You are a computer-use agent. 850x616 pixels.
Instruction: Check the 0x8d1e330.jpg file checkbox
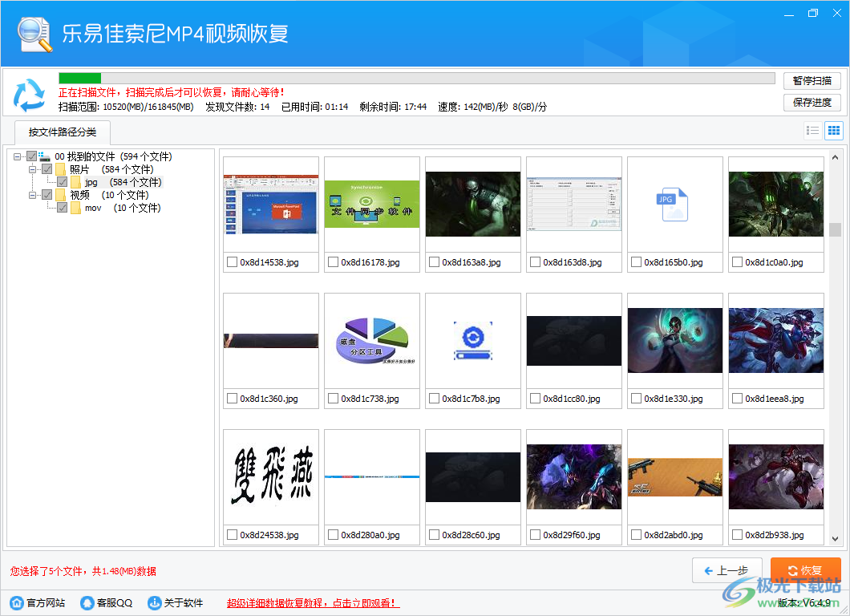(636, 399)
